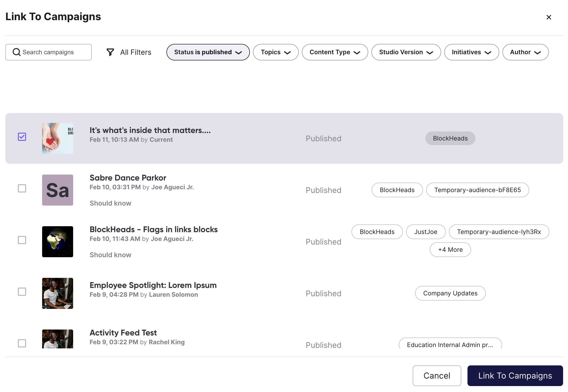Expand the Initiatives filter dropdown
This screenshot has width=568, height=392.
point(471,52)
